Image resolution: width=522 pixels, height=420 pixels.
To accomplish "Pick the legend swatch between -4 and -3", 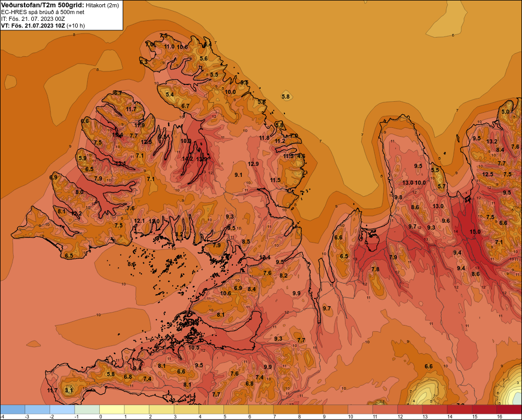I will (x=13, y=410).
